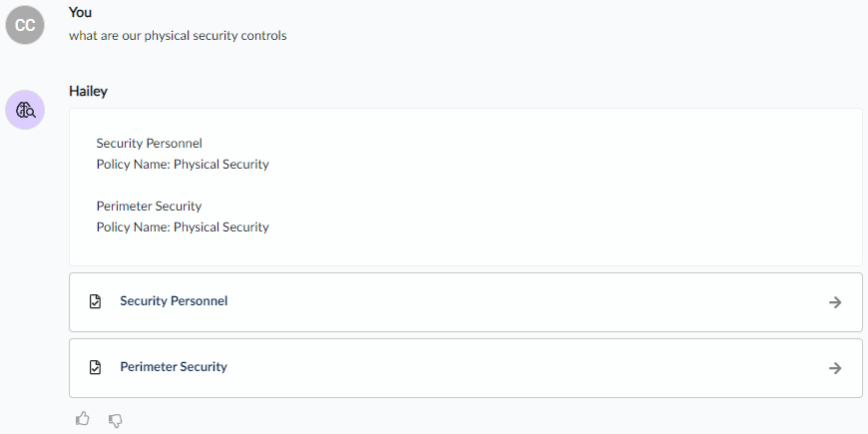Select the You name label
868x434 pixels.
80,12
